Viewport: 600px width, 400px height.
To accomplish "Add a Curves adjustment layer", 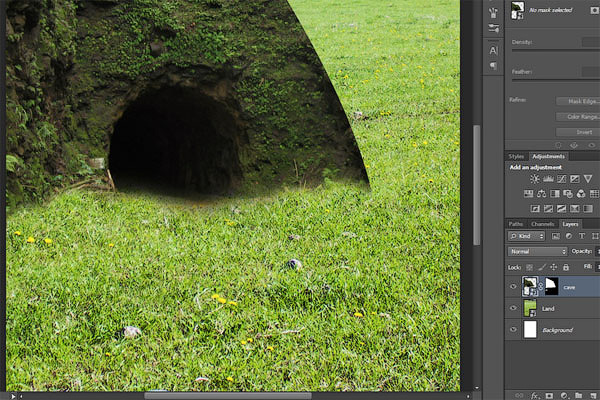I will pyautogui.click(x=561, y=179).
